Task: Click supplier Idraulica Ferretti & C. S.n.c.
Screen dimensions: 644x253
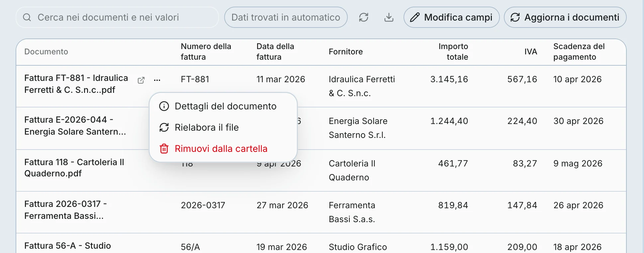Action: coord(362,86)
